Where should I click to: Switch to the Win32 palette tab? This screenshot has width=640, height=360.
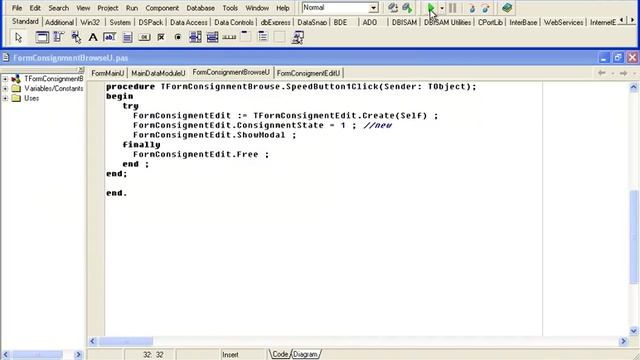pos(90,22)
